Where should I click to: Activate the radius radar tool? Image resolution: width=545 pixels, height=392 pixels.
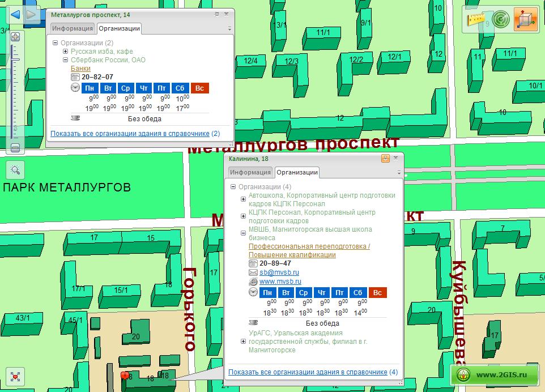coord(501,19)
